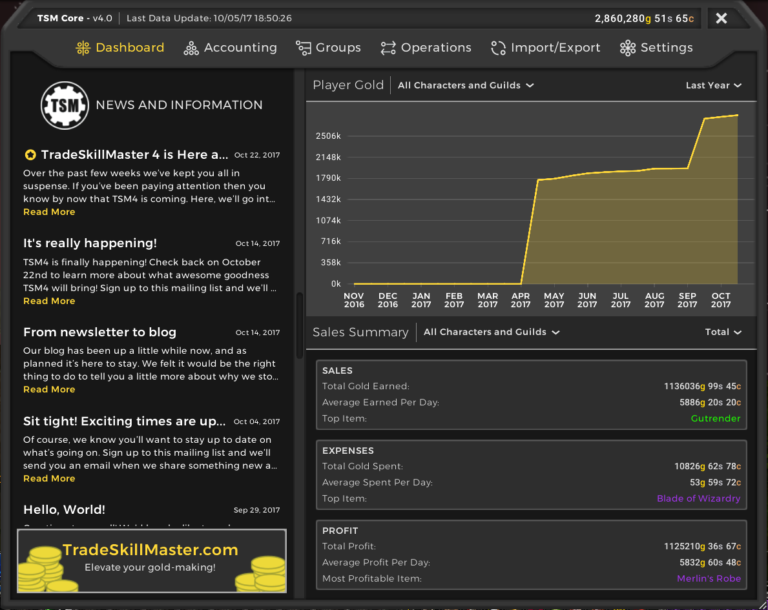Viewport: 768px width, 610px height.
Task: Click the news panel scrollbar
Action: click(x=299, y=325)
